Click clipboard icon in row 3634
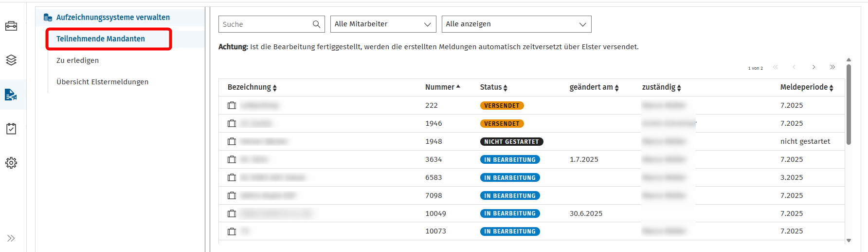Image resolution: width=868 pixels, height=252 pixels. coord(232,159)
